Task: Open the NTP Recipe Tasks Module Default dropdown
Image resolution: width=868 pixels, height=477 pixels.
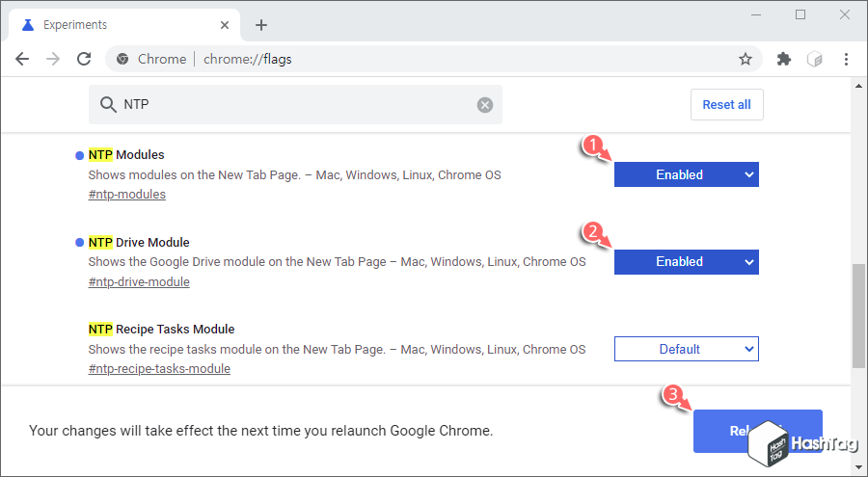Action: click(687, 349)
